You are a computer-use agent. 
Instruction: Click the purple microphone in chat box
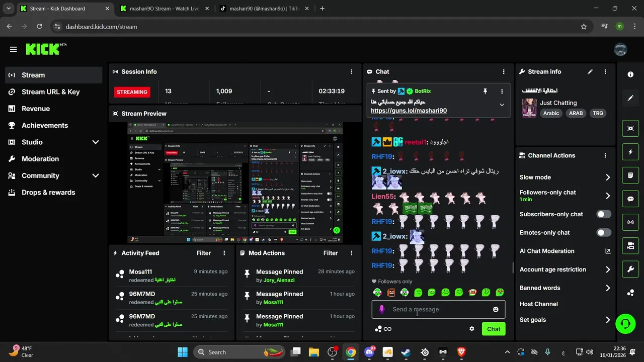[x=382, y=310]
